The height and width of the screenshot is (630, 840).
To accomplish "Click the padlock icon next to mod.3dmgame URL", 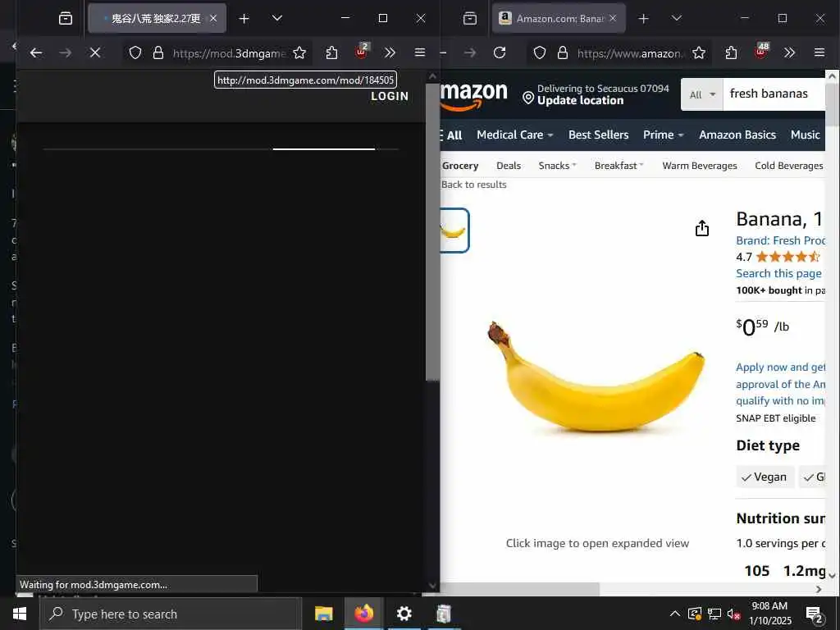I will click(x=158, y=52).
